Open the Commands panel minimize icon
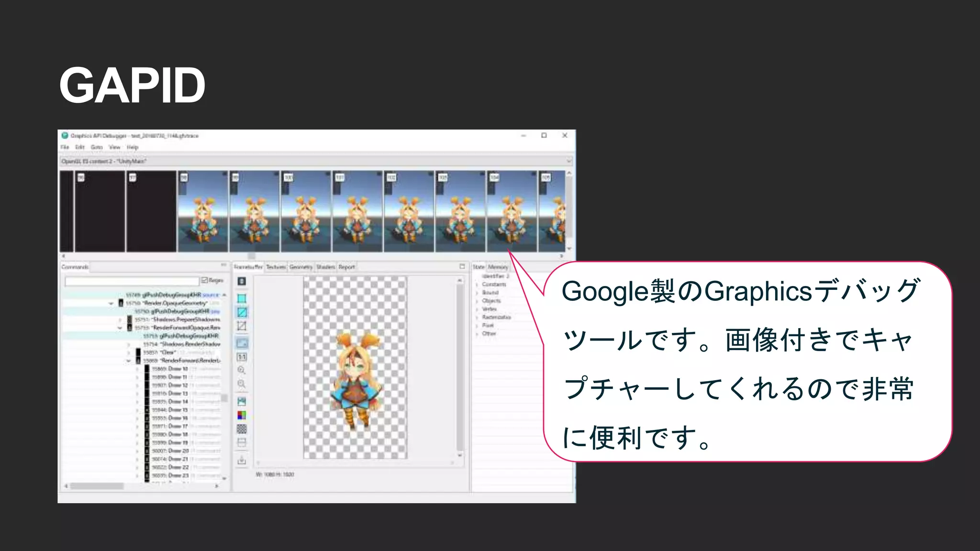The height and width of the screenshot is (551, 980). point(223,265)
